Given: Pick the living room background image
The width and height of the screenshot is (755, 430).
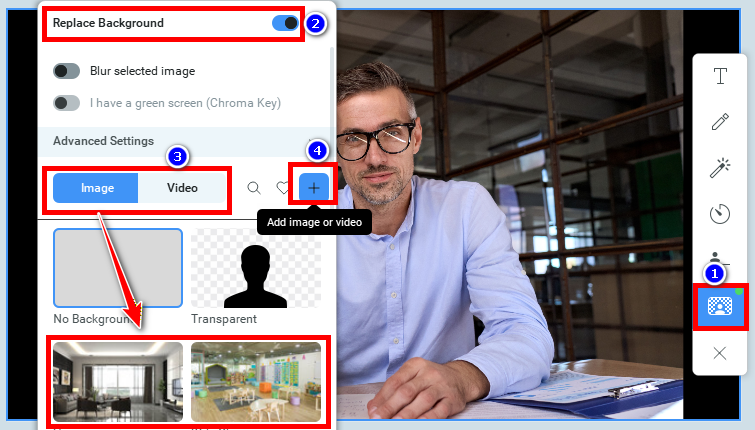Looking at the screenshot, I should click(x=118, y=382).
